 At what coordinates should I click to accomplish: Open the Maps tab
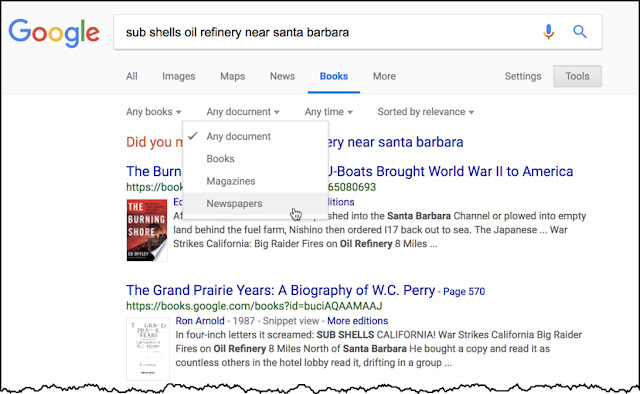click(233, 76)
